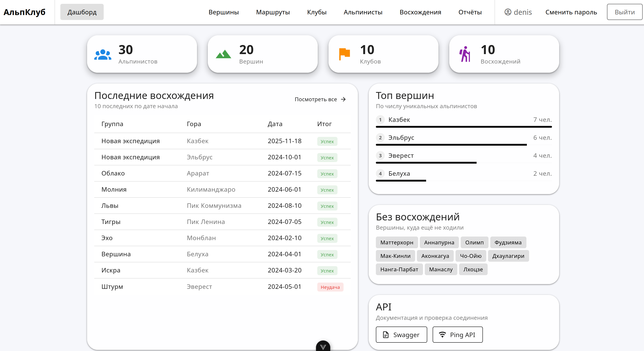Click the user account icon near denis
Image resolution: width=644 pixels, height=351 pixels.
pyautogui.click(x=508, y=12)
